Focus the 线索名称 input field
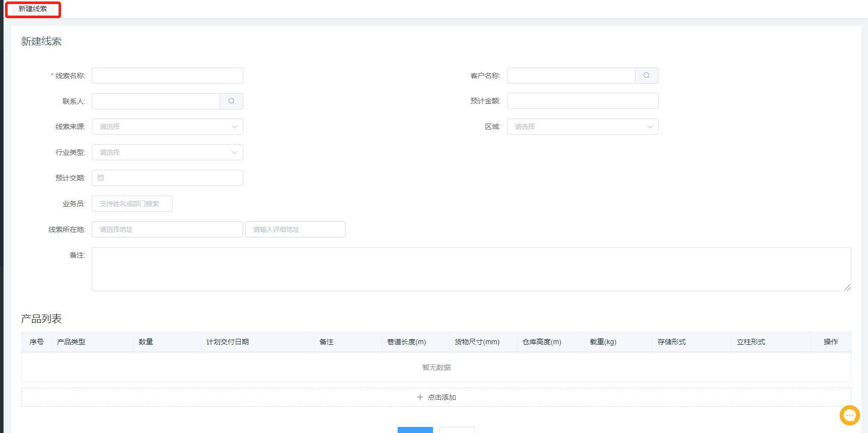 (167, 76)
